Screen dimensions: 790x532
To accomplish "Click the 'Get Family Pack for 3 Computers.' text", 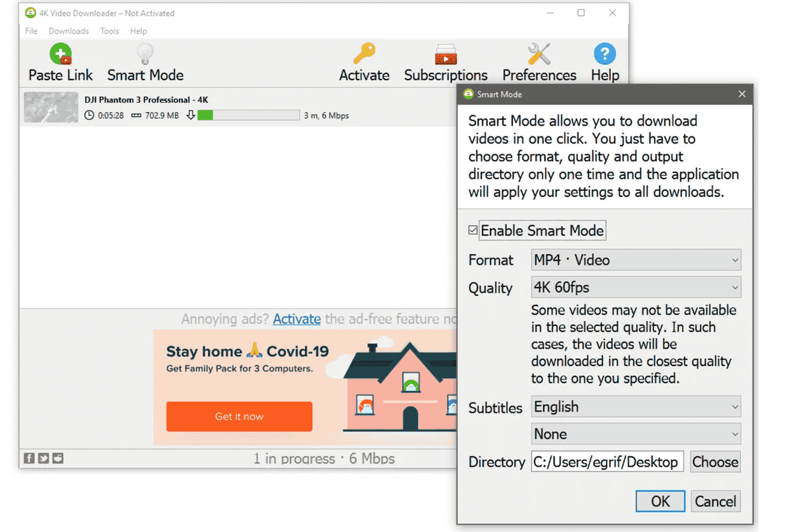I will pyautogui.click(x=240, y=369).
